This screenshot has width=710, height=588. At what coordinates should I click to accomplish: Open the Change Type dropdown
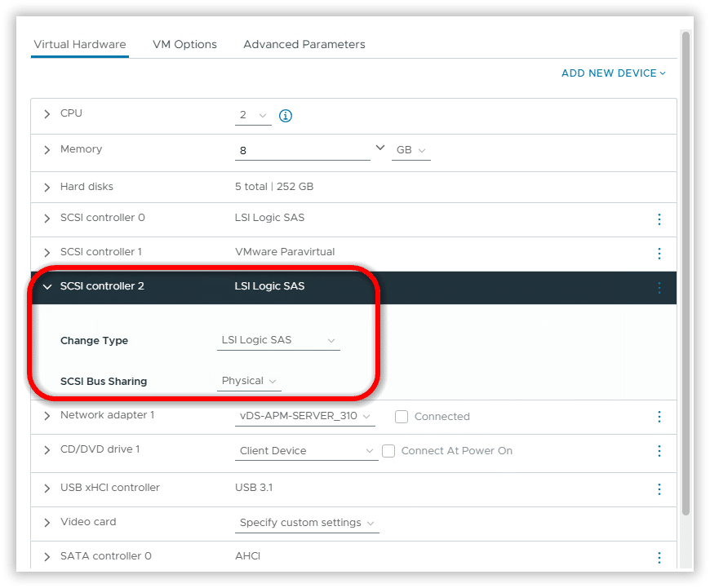tap(278, 340)
